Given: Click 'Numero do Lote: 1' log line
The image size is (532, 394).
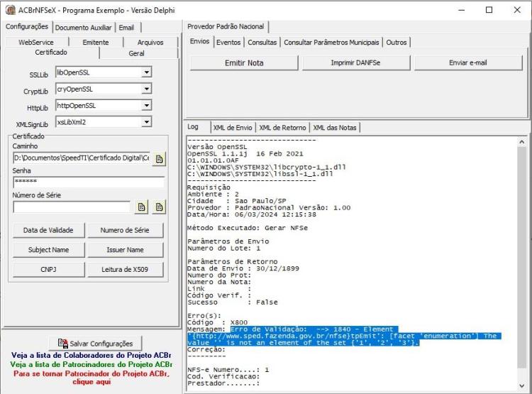Looking at the screenshot, I should point(224,248).
